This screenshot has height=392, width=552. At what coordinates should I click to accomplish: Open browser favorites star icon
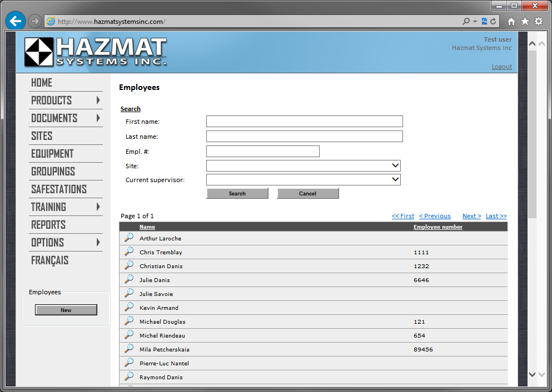coord(525,22)
